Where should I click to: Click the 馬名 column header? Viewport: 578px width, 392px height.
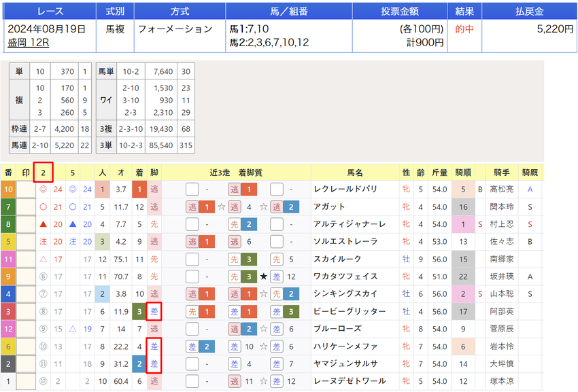355,173
